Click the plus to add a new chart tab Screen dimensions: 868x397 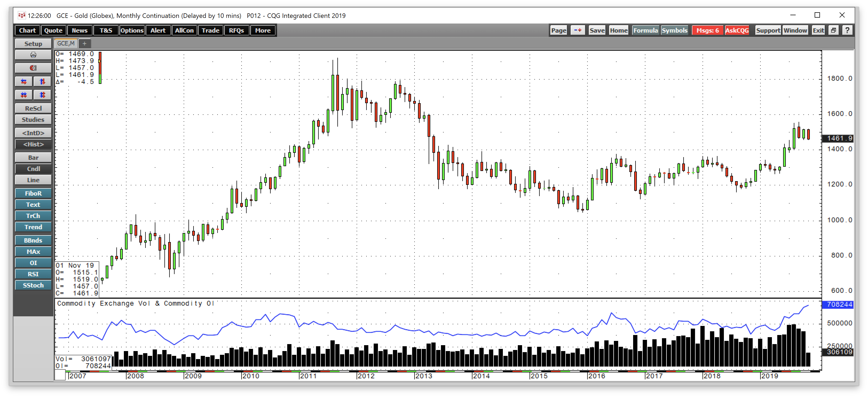84,43
